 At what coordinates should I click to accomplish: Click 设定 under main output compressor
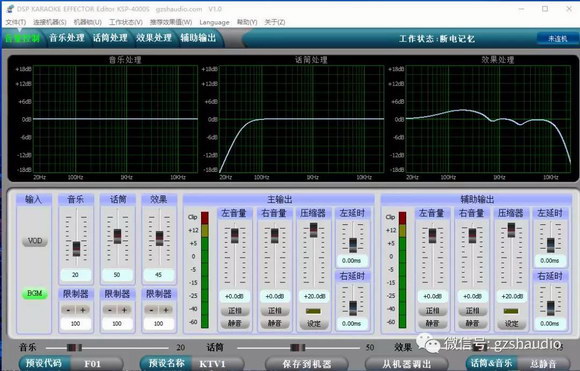point(314,324)
